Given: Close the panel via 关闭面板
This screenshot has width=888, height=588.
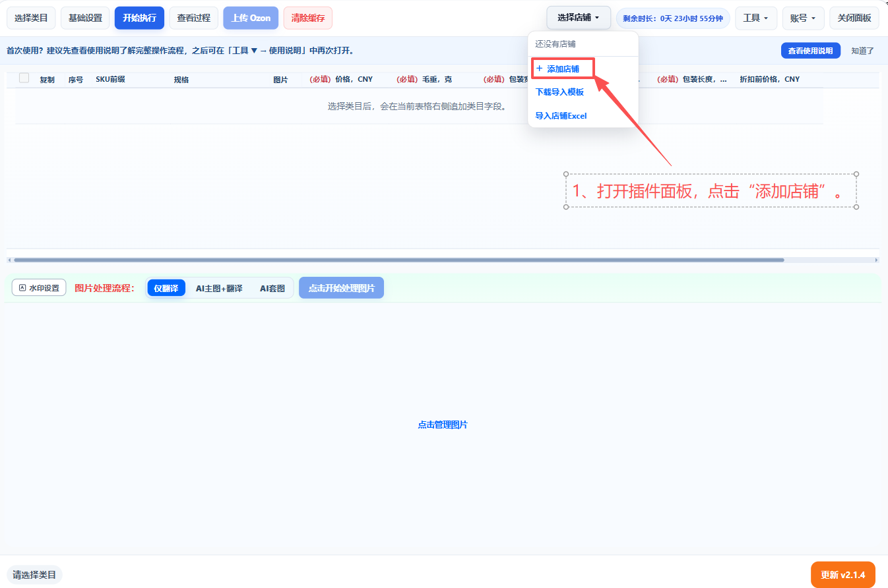Looking at the screenshot, I should (854, 18).
